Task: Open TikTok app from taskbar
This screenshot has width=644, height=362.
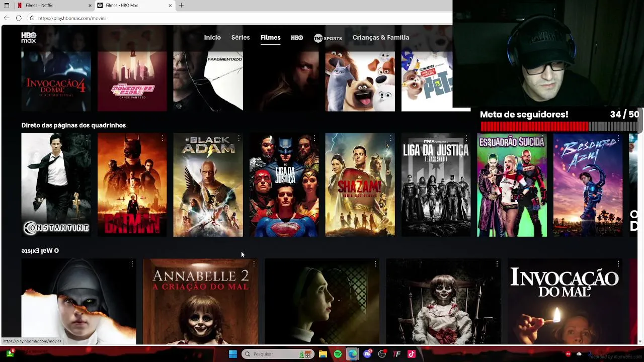Action: [411, 354]
